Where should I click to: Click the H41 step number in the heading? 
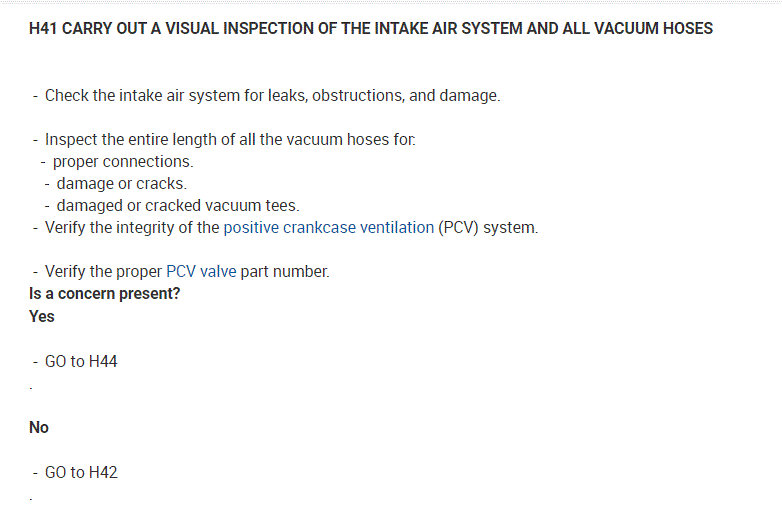click(43, 29)
